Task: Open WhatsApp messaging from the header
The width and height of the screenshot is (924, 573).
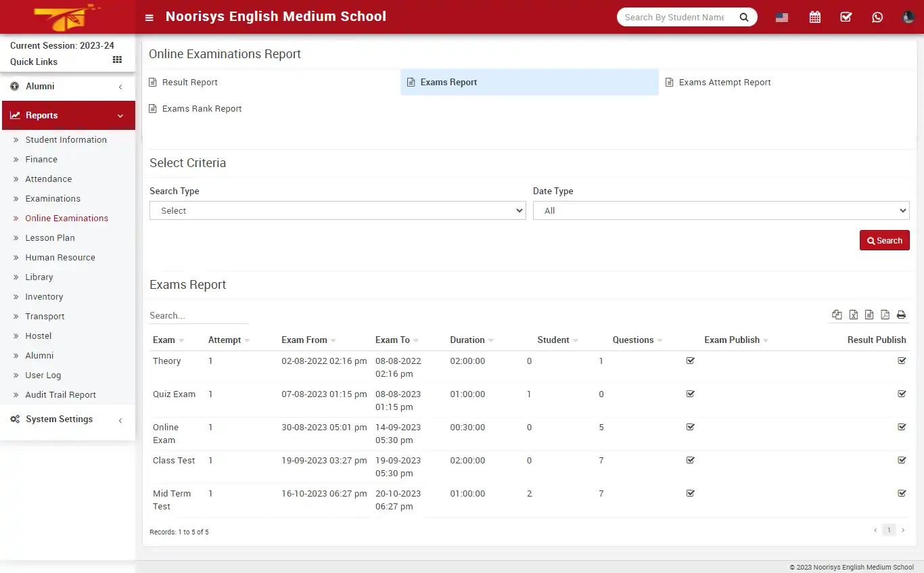Action: pos(877,16)
